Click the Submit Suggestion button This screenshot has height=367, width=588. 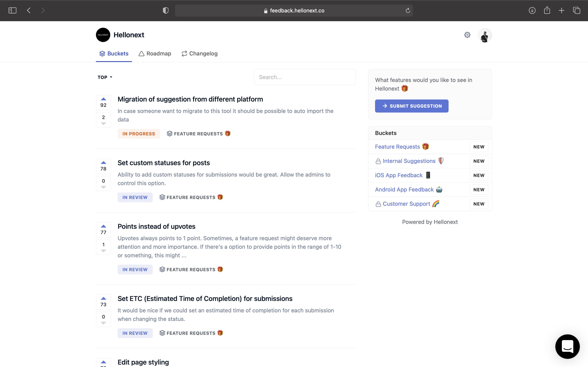411,106
